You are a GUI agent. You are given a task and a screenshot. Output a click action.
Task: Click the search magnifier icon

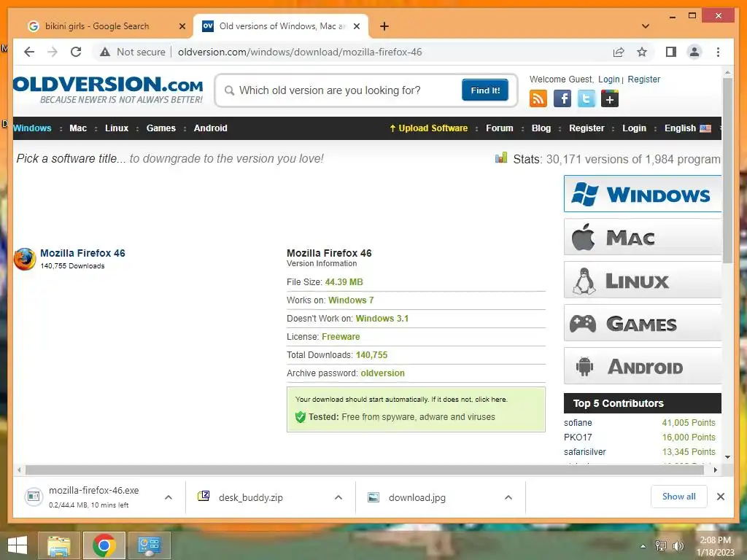click(x=229, y=90)
